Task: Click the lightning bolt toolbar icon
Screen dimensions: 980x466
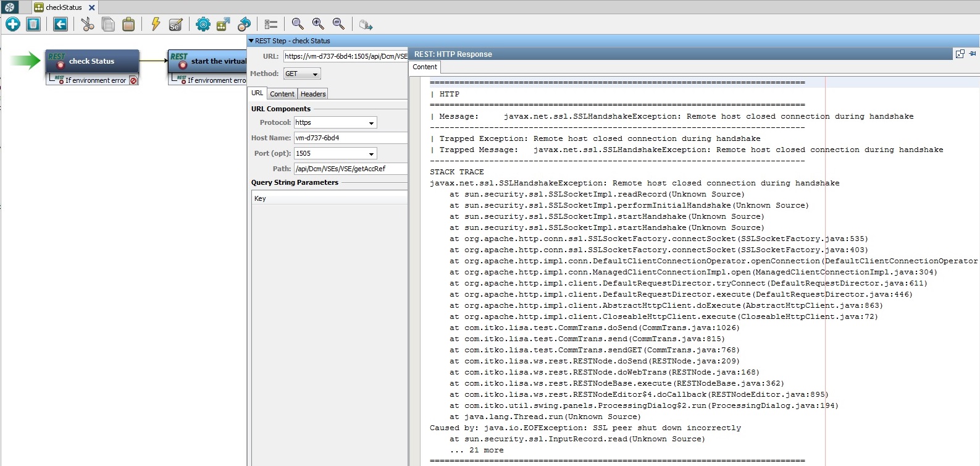Action: coord(156,24)
